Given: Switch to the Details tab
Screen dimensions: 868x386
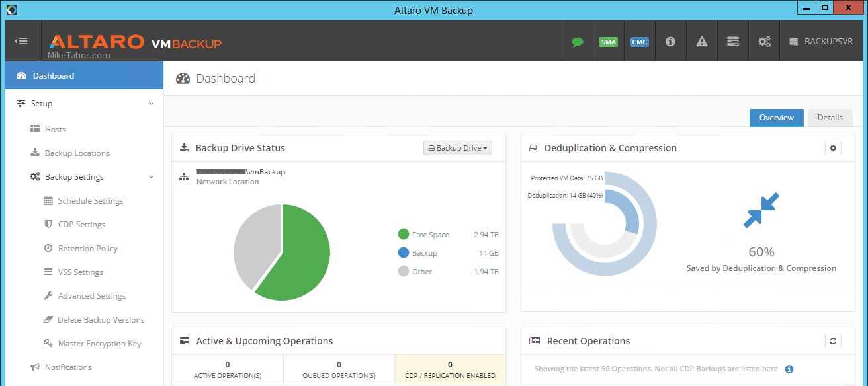Looking at the screenshot, I should tap(830, 118).
